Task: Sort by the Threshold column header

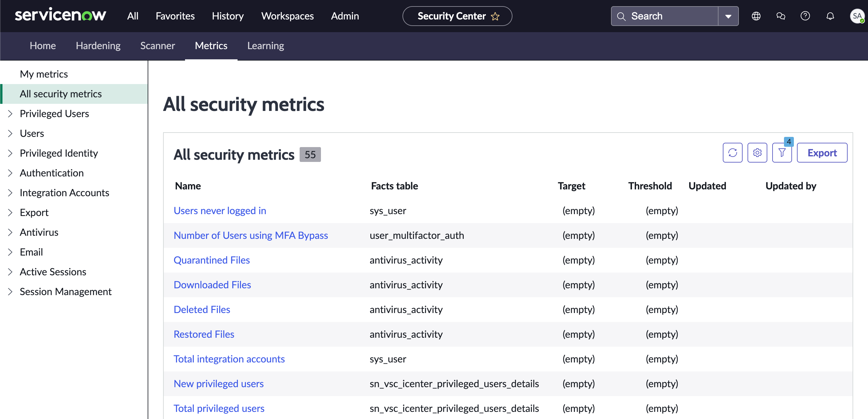Action: tap(650, 186)
